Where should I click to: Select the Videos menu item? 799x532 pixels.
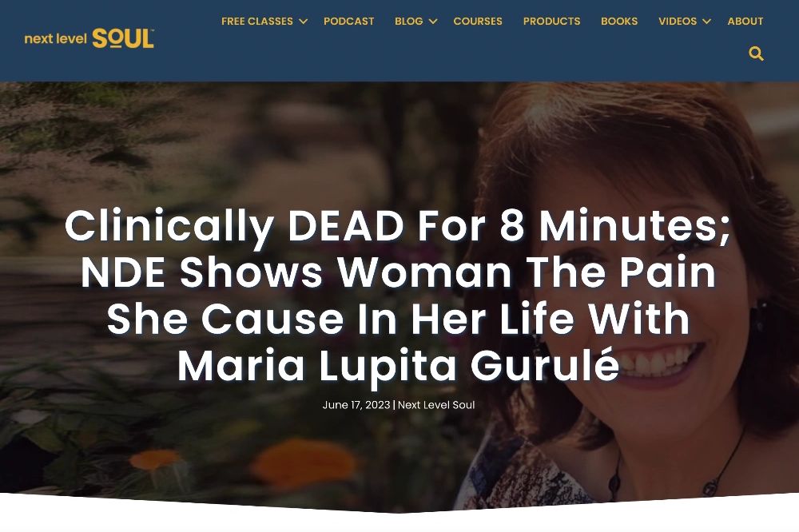point(678,22)
